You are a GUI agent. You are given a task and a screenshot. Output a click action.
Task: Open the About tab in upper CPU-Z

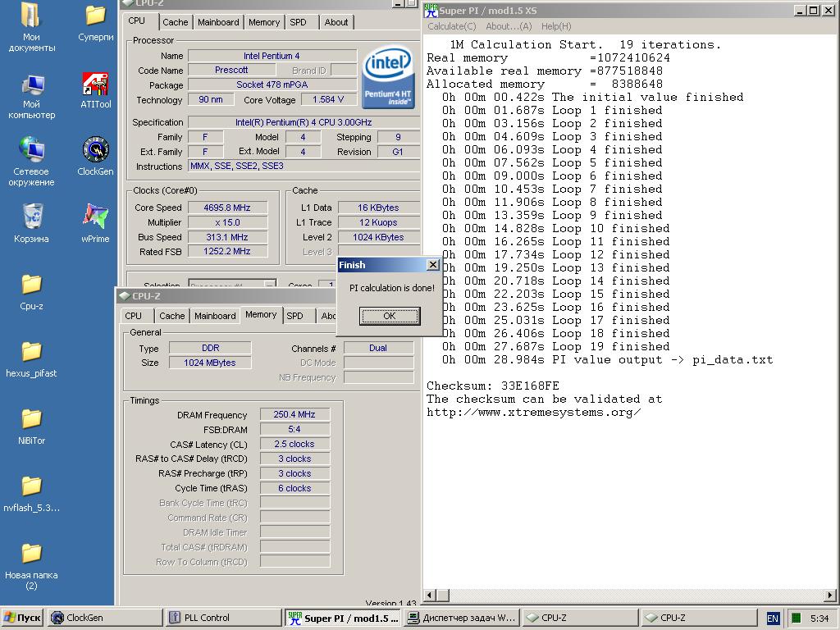(x=336, y=22)
